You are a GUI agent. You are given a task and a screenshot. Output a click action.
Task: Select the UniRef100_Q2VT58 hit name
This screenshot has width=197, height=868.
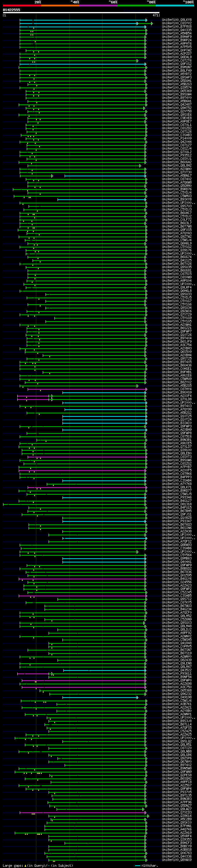tap(177, 111)
